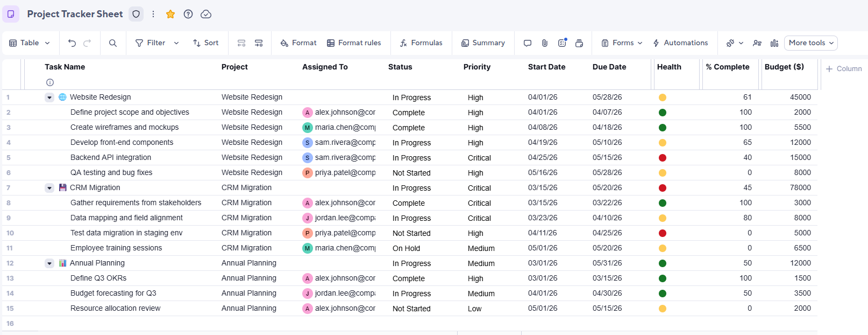Screen dimensions: 868x335
Task: Click the outdent row icon
Action: pos(241,43)
